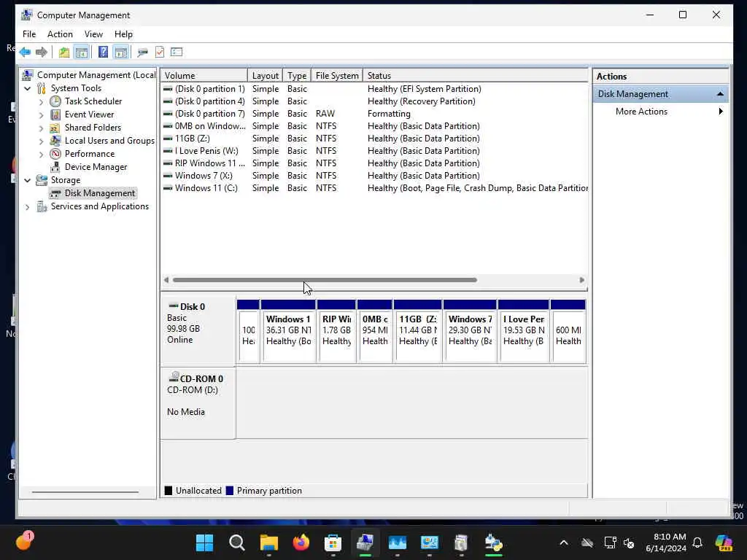Click the muted volume tray icon

click(x=629, y=542)
